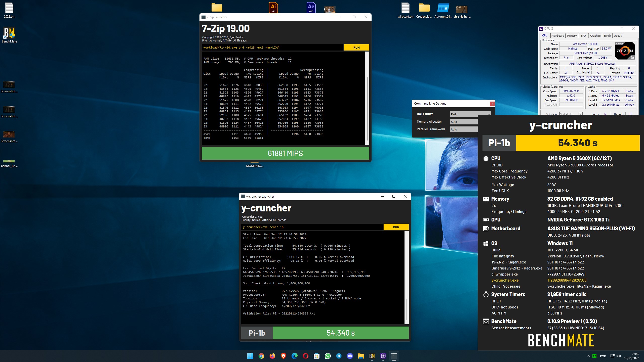Launch Brave browser from taskbar
The height and width of the screenshot is (362, 644).
pos(283,356)
